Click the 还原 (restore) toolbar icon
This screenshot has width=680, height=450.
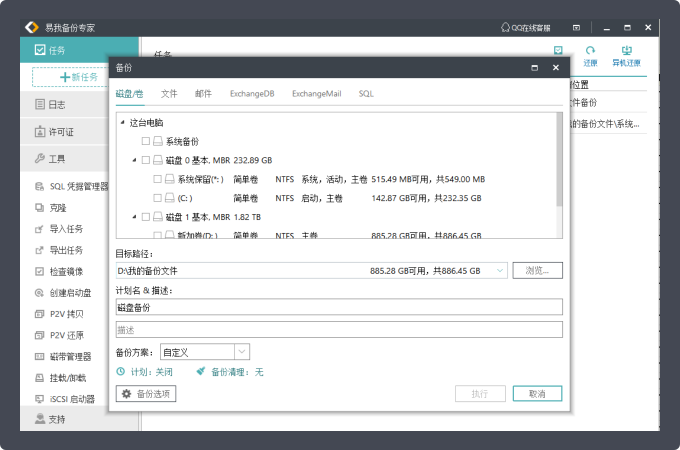coord(591,50)
